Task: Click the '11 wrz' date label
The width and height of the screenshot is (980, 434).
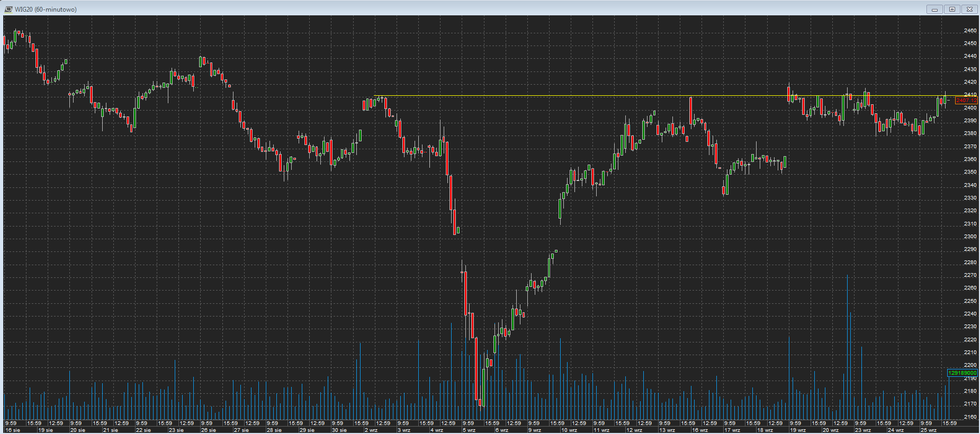Action: tap(601, 430)
